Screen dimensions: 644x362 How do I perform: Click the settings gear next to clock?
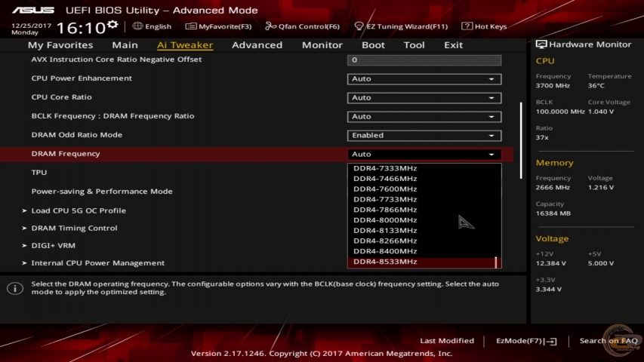tap(112, 26)
